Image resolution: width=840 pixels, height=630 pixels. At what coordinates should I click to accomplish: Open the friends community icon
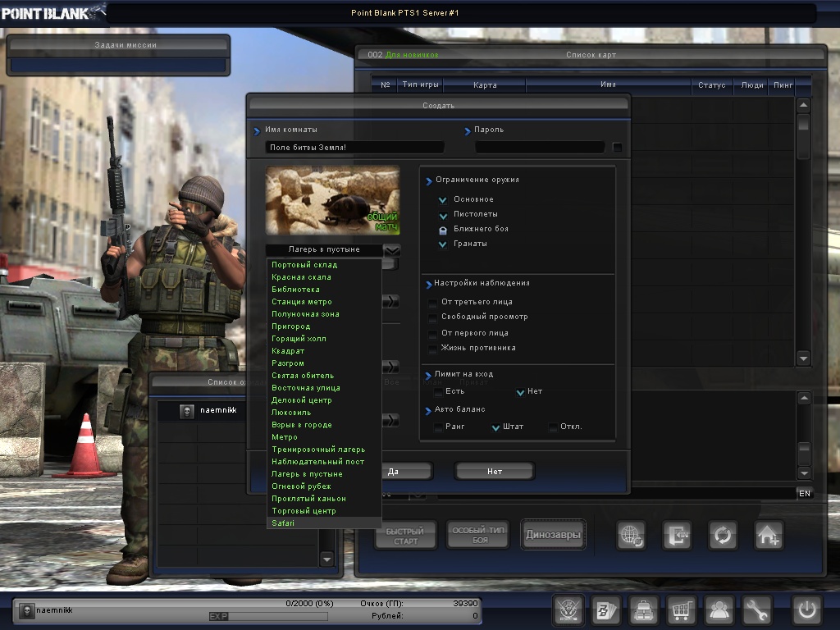click(719, 610)
